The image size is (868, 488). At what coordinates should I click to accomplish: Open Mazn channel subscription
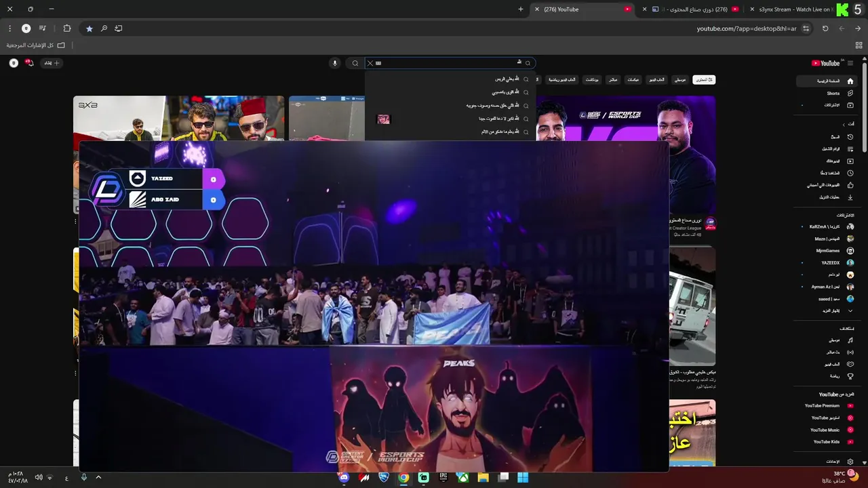click(827, 239)
